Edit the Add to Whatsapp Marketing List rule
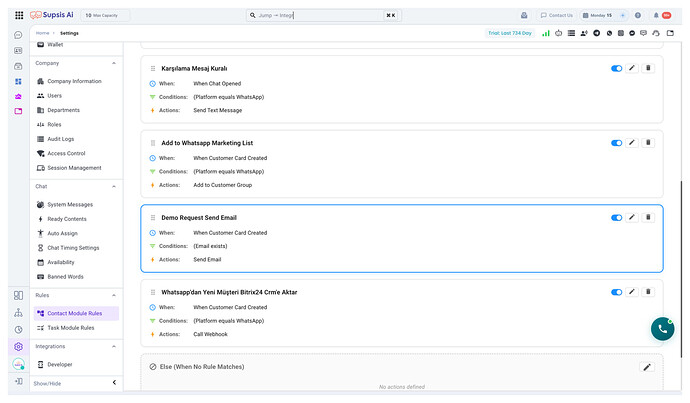Viewport: 690px width, 403px height. coord(632,143)
